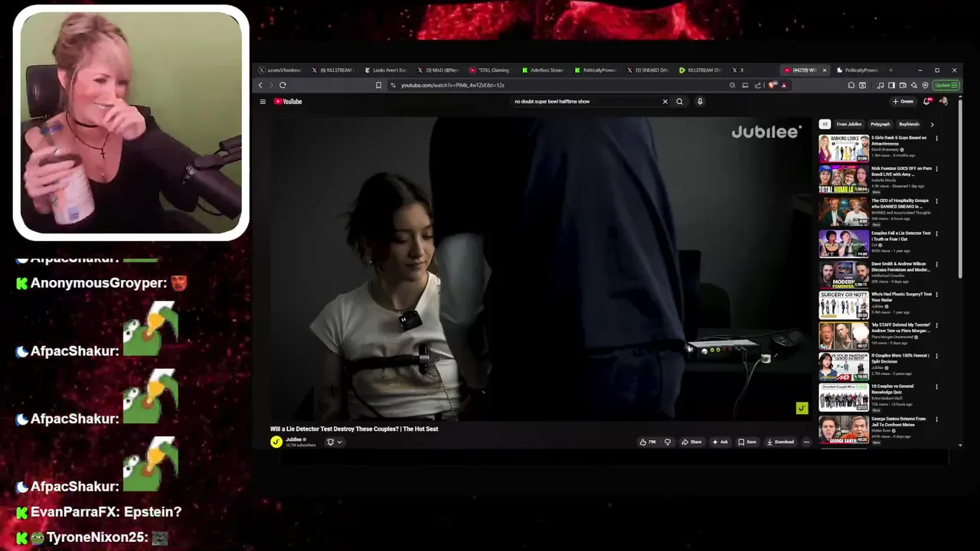Open the browser extensions puzzle icon
Screen dimensions: 980x551
pyautogui.click(x=851, y=85)
